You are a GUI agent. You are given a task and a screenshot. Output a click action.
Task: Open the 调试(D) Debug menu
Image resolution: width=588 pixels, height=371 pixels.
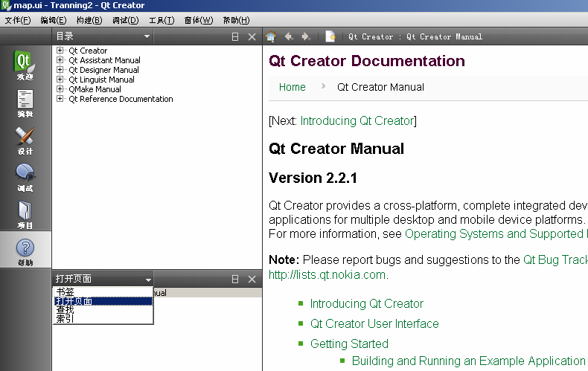(126, 20)
